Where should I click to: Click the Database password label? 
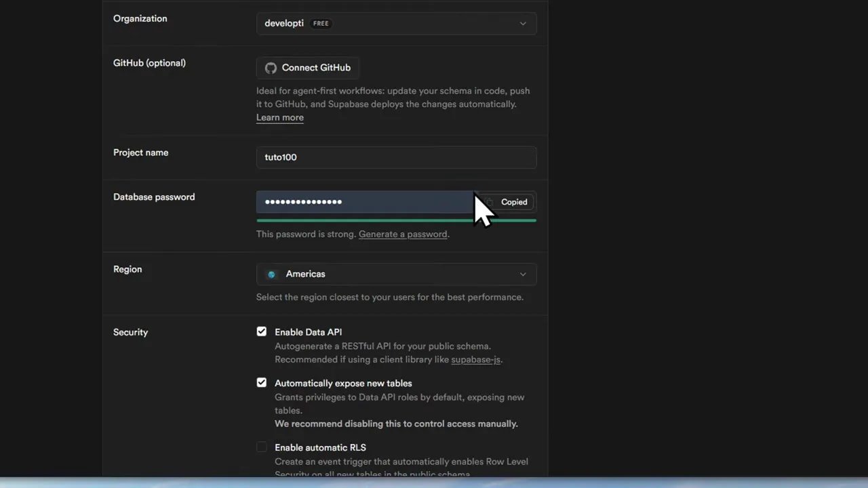[x=154, y=197]
